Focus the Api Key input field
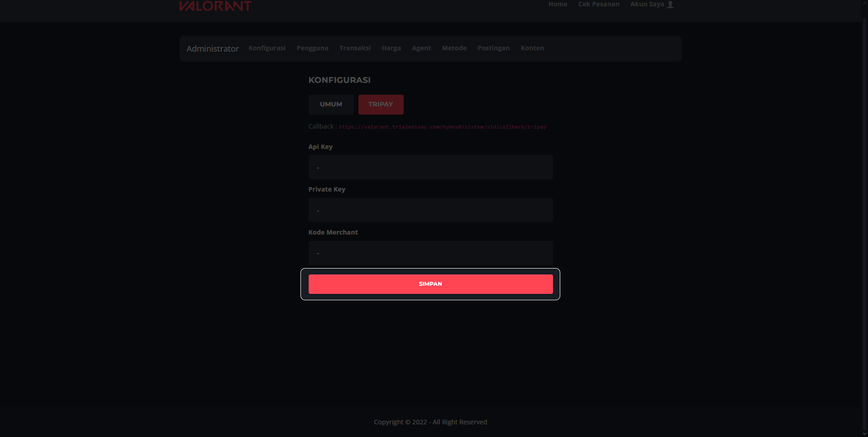This screenshot has height=437, width=868. click(430, 167)
